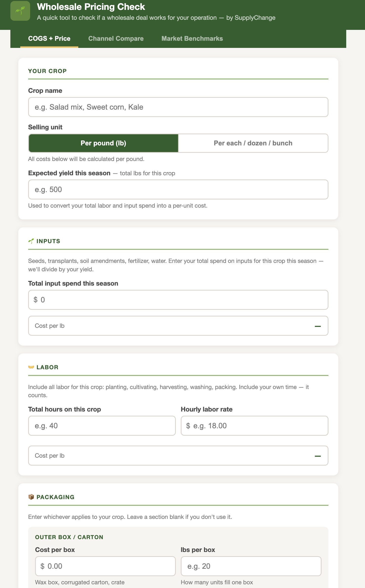Click the lbs per box field
The image size is (365, 588).
pyautogui.click(x=251, y=566)
